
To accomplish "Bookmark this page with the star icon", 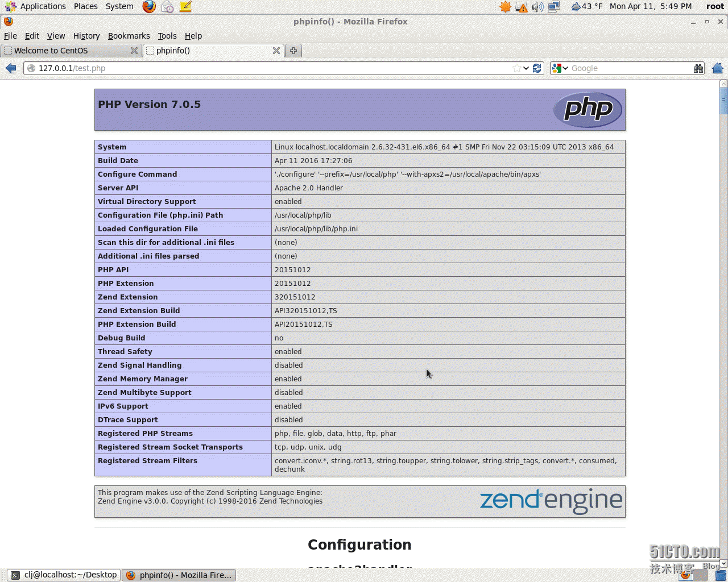I will tap(516, 68).
